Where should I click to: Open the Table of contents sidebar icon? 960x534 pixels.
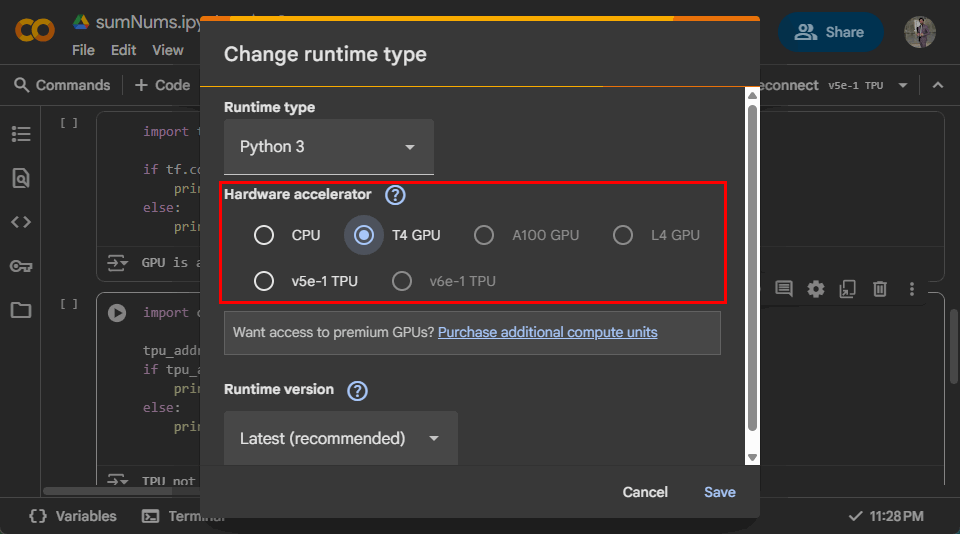21,134
